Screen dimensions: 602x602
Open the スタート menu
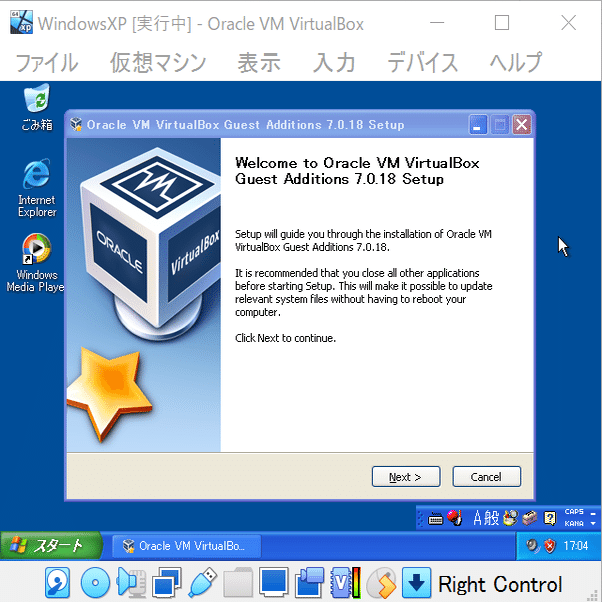pos(50,546)
